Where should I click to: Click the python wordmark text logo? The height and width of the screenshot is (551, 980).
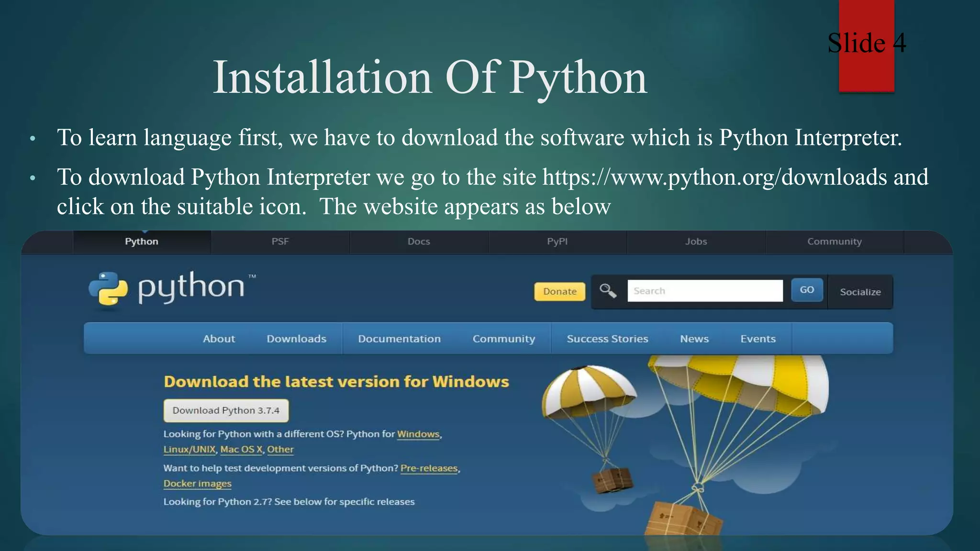[x=191, y=287]
